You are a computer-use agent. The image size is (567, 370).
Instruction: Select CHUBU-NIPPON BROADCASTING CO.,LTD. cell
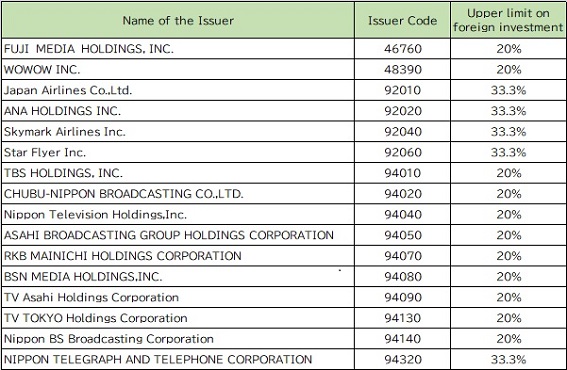coord(178,193)
